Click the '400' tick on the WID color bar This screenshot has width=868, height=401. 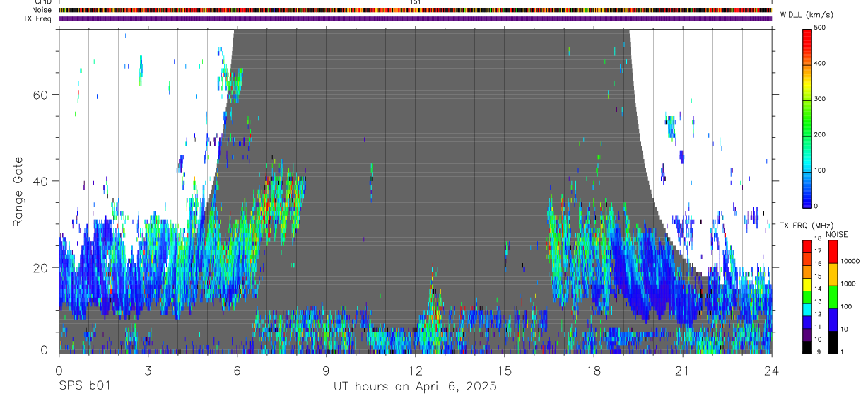click(820, 64)
